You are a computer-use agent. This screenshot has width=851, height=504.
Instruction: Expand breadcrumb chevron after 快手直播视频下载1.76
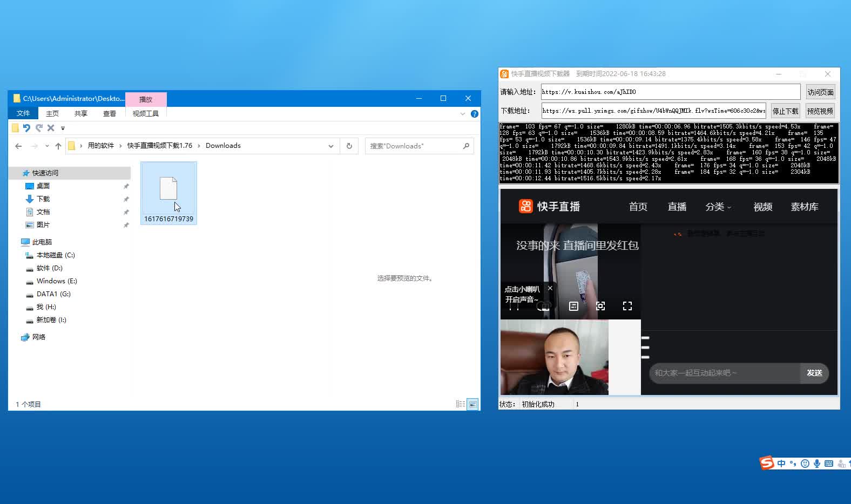pos(199,146)
